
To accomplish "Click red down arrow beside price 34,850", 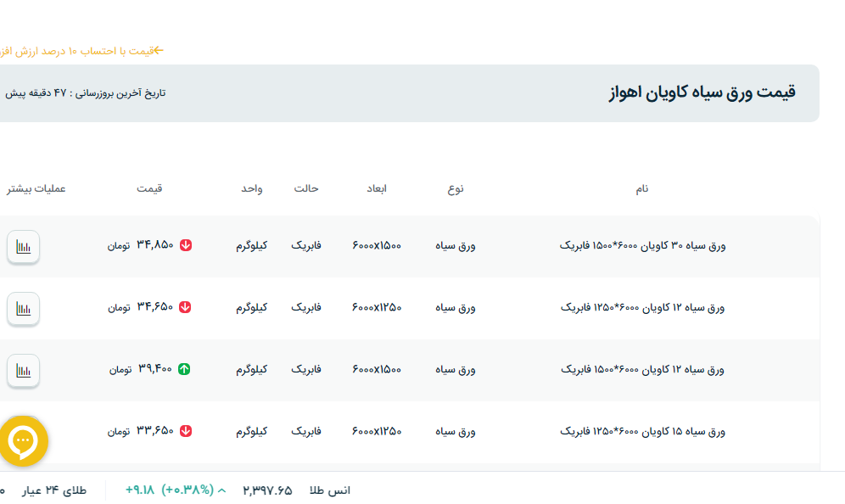I will click(x=186, y=246).
